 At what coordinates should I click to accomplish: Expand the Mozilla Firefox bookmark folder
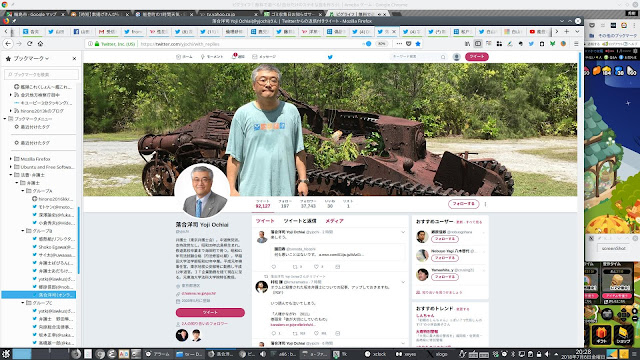(11, 159)
